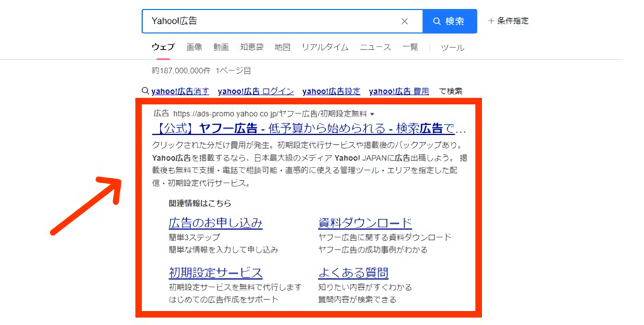The width and height of the screenshot is (644, 325).
Task: Click the ad URL ads-promo.yahoo.co.jp text
Action: (270, 113)
